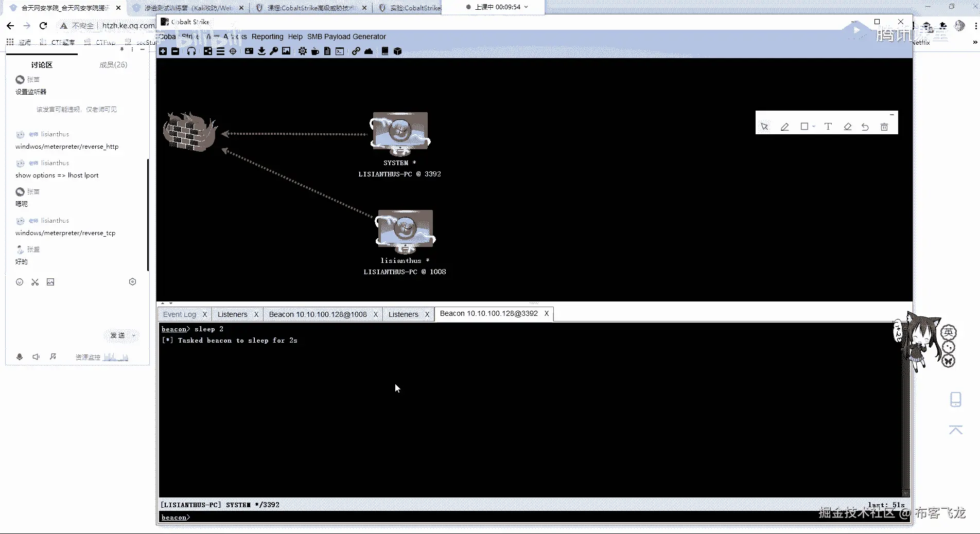This screenshot has width=980, height=534.
Task: Open 成员(26) members tab
Action: tap(113, 65)
